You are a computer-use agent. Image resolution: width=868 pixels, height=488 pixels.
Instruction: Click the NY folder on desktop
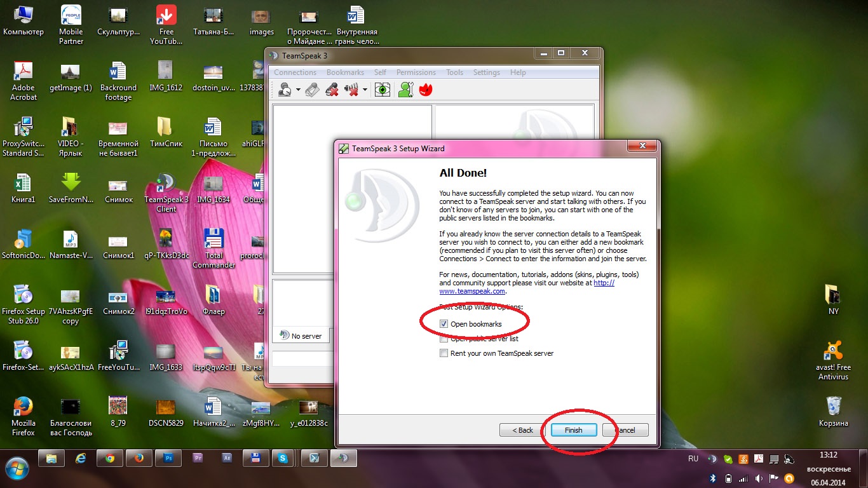pos(834,299)
